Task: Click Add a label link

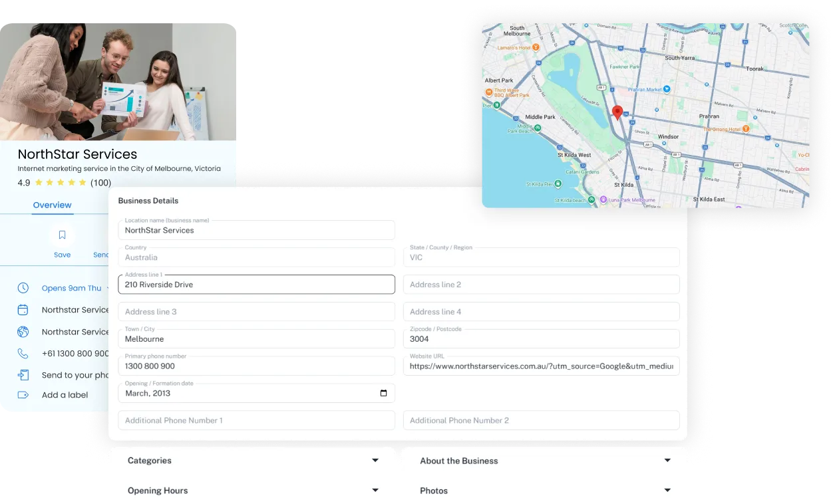Action: click(65, 395)
